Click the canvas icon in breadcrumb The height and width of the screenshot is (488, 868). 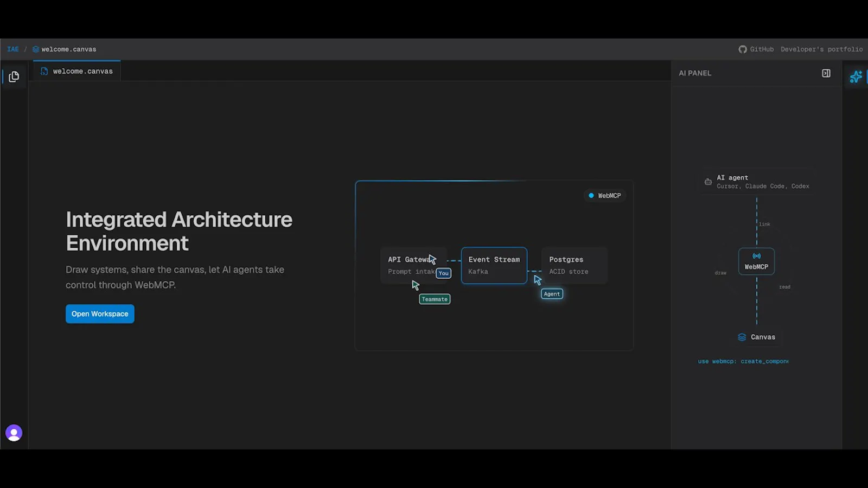click(x=36, y=49)
